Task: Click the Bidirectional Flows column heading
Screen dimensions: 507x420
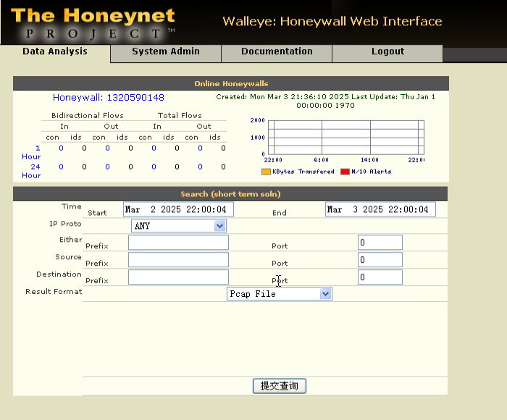Action: tap(88, 115)
